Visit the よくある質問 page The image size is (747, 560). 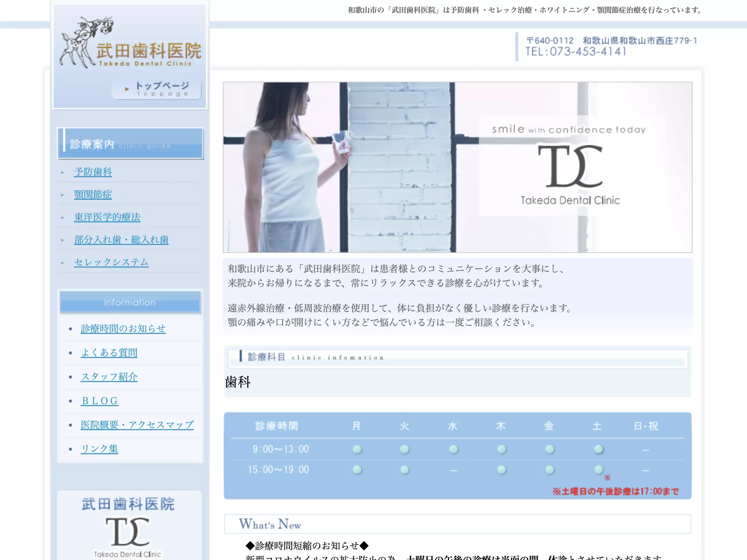point(109,353)
